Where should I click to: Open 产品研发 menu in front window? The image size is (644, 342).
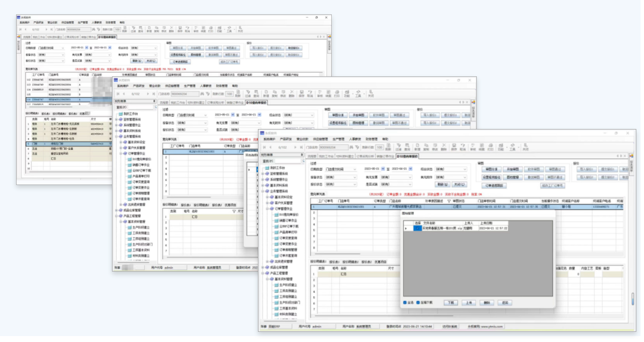tap(286, 139)
